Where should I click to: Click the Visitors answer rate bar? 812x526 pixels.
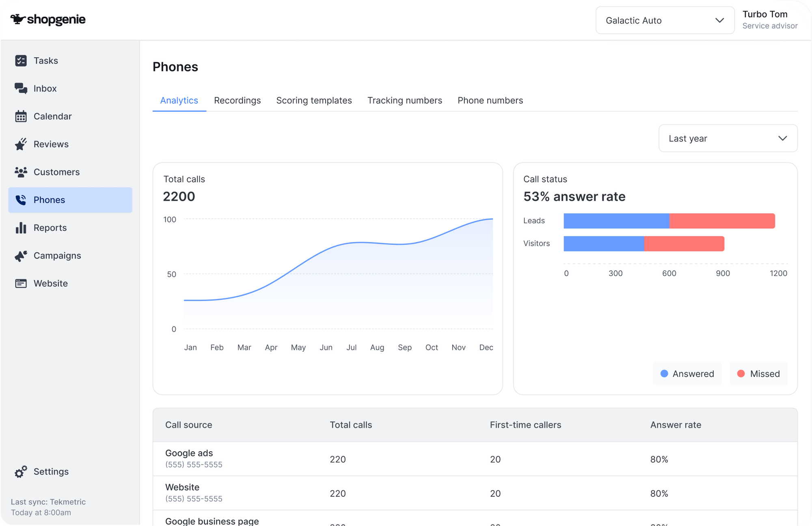coord(644,243)
